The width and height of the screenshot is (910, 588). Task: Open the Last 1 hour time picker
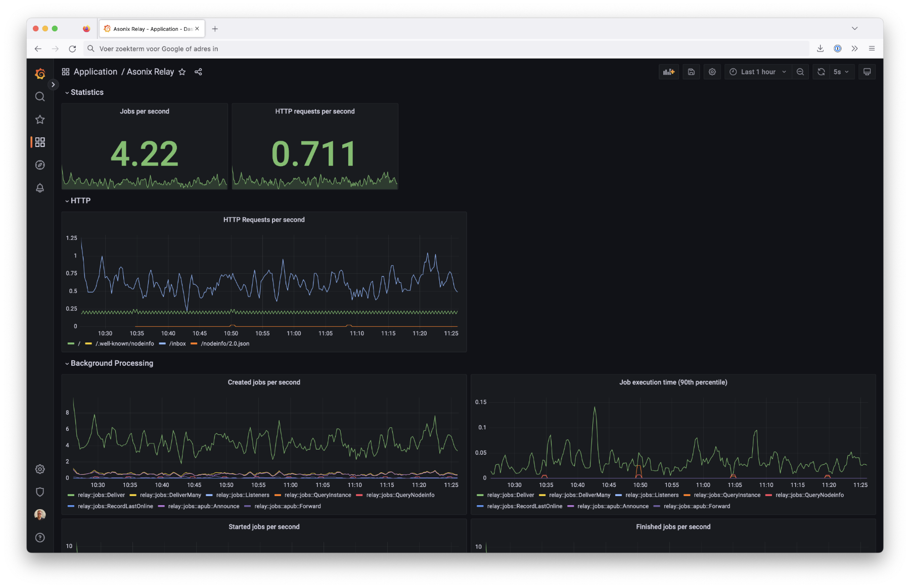click(757, 72)
